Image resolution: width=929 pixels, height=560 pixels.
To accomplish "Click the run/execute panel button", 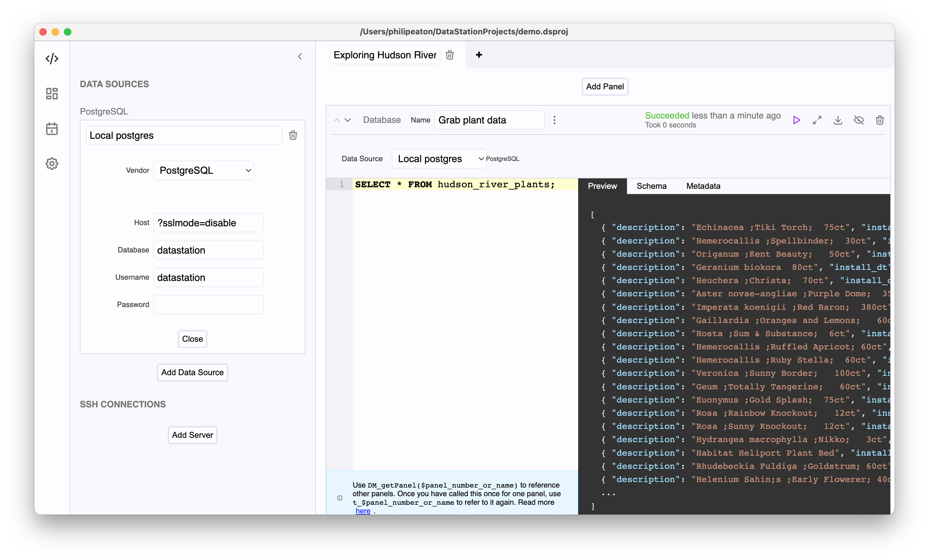I will 796,120.
